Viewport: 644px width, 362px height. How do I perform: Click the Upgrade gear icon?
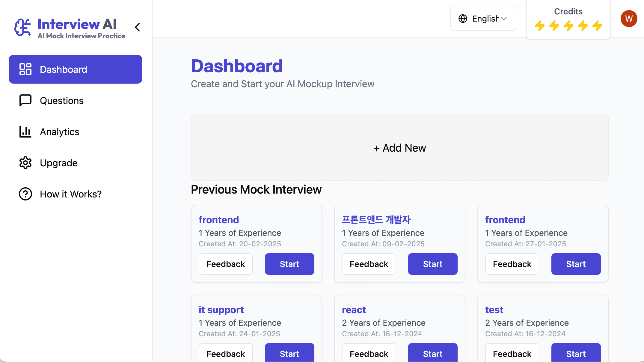(x=25, y=163)
